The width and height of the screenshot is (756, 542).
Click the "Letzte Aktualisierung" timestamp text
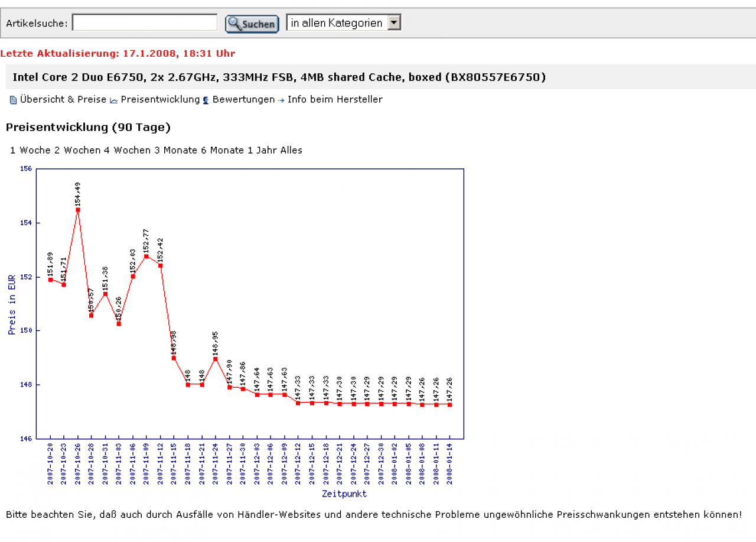(x=118, y=53)
